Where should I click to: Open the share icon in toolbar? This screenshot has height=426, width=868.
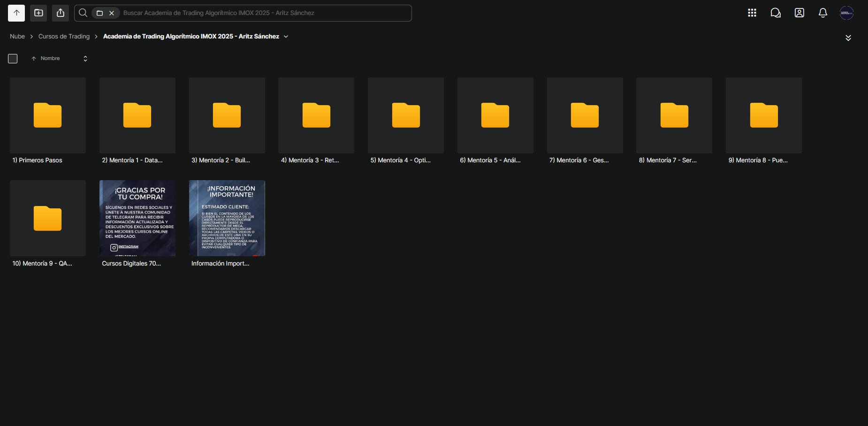click(x=61, y=13)
